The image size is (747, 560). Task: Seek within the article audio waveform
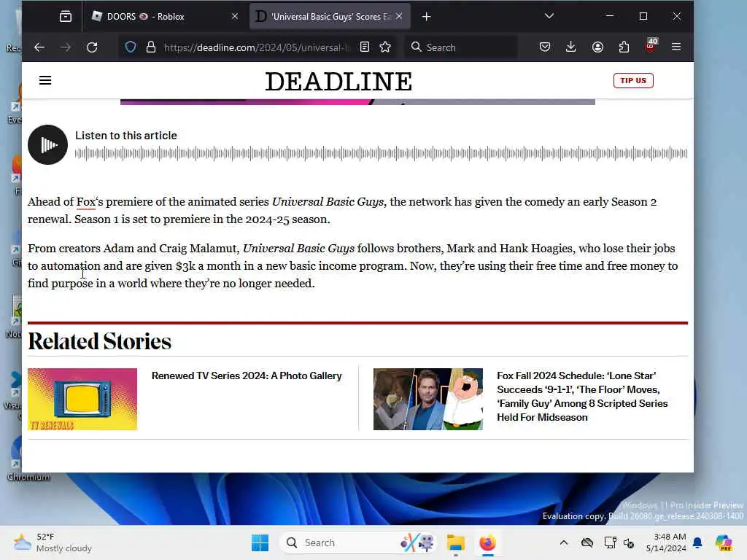381,153
